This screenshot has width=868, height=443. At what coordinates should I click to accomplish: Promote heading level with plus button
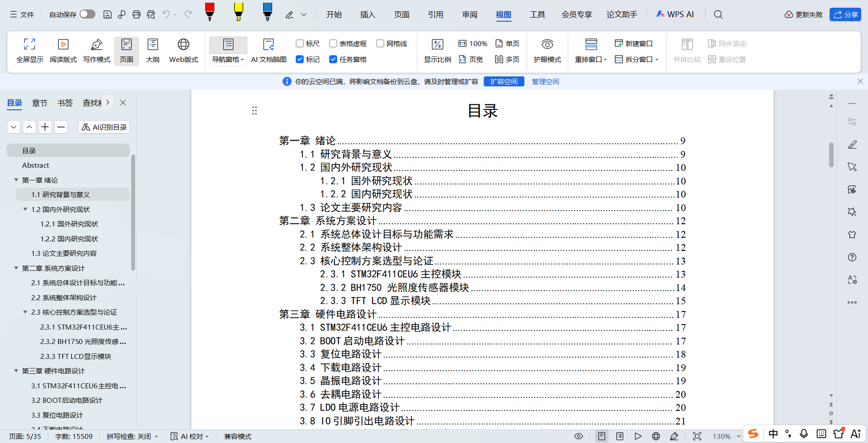45,127
